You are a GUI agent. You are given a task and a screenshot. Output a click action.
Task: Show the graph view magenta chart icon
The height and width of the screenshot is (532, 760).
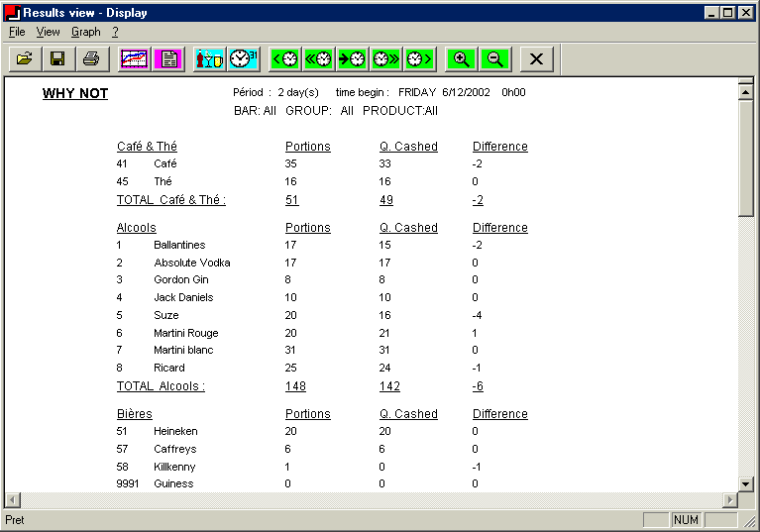tap(134, 59)
